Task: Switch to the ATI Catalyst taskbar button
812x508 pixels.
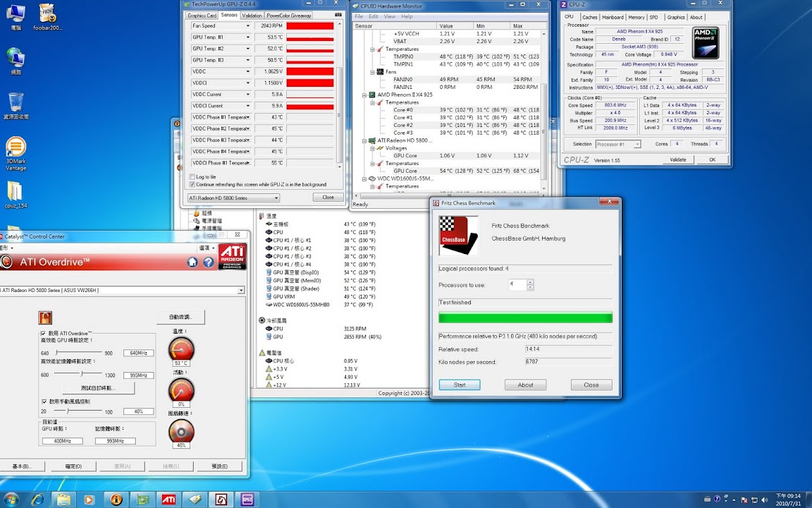Action: tap(169, 500)
